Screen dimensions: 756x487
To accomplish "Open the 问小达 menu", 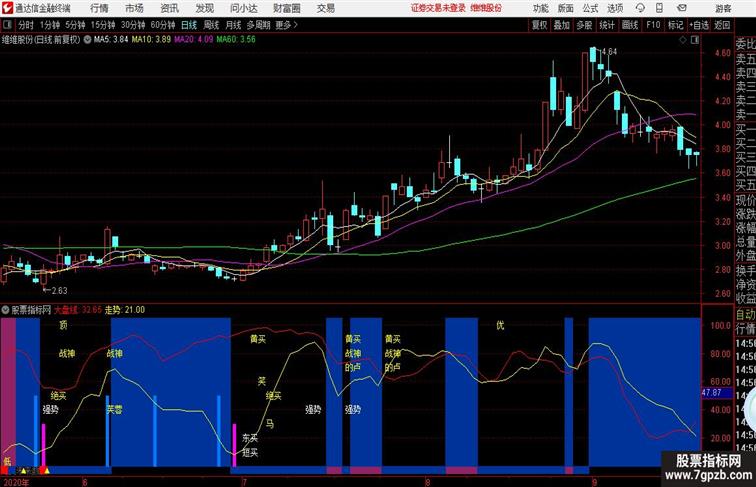I will pyautogui.click(x=244, y=8).
